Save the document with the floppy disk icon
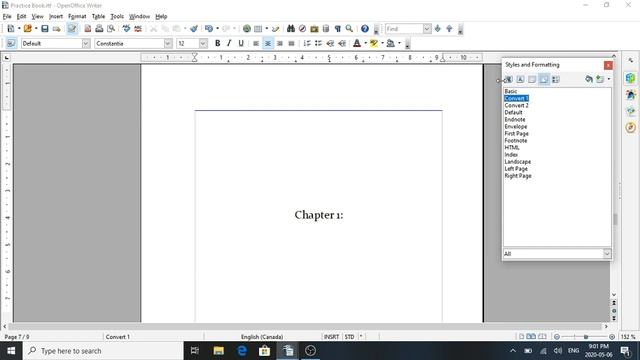Screen dimensions: 640x360 [x=44, y=29]
